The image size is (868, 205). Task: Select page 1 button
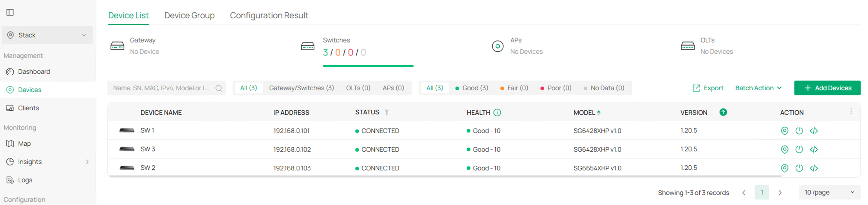point(762,192)
